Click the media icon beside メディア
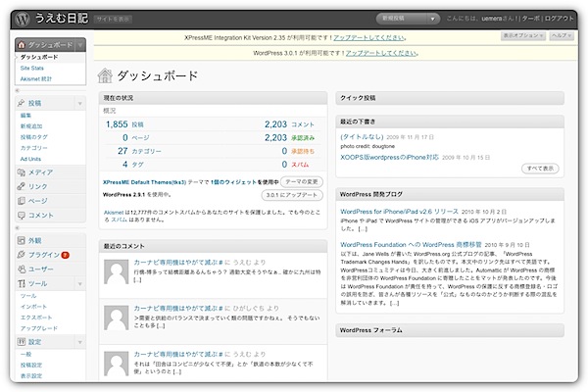This screenshot has width=588, height=392. (x=22, y=172)
